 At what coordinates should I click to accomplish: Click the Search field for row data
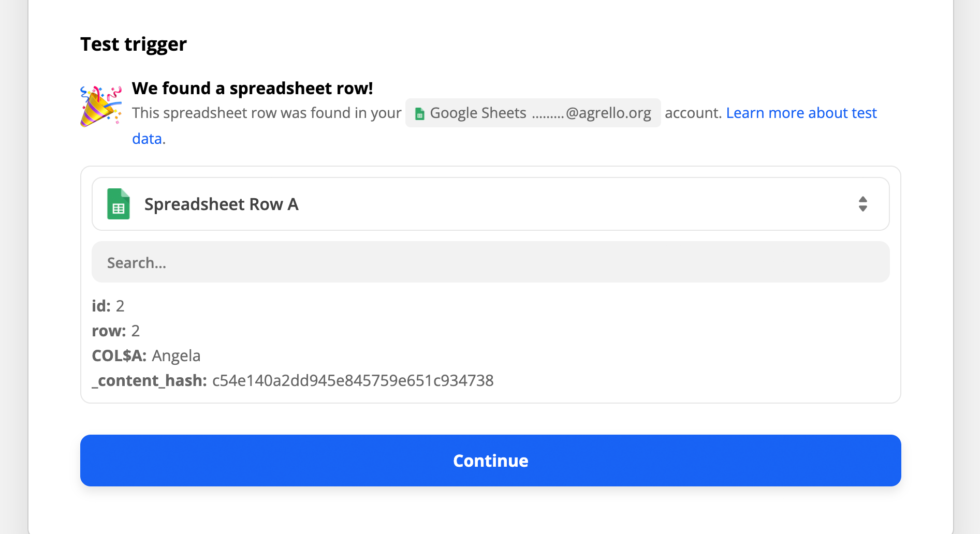(490, 262)
